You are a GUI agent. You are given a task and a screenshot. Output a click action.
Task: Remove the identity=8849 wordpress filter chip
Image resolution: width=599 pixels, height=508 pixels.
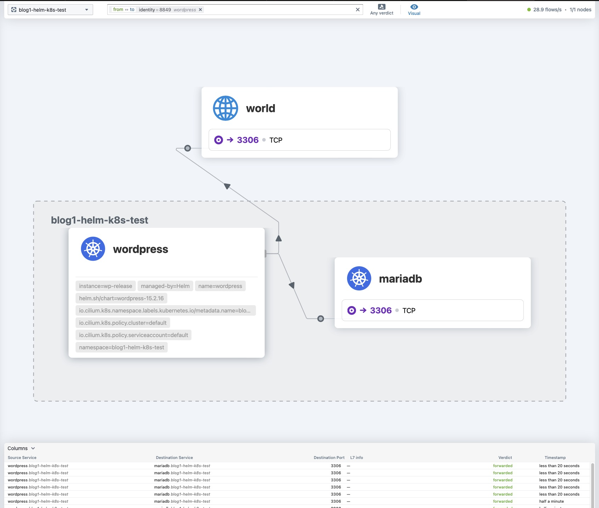[x=200, y=10]
